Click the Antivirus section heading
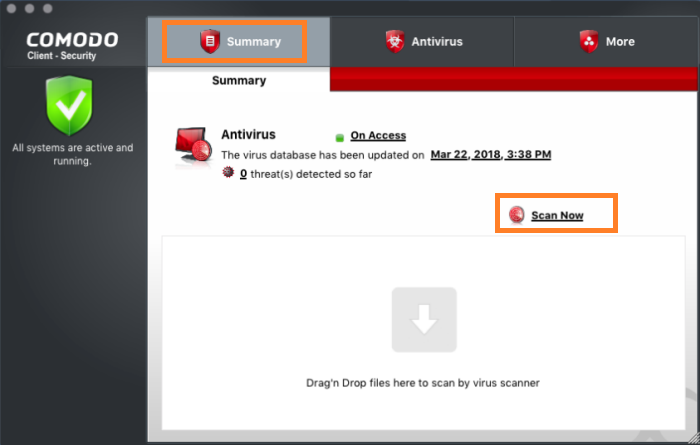The width and height of the screenshot is (700, 445). point(248,134)
